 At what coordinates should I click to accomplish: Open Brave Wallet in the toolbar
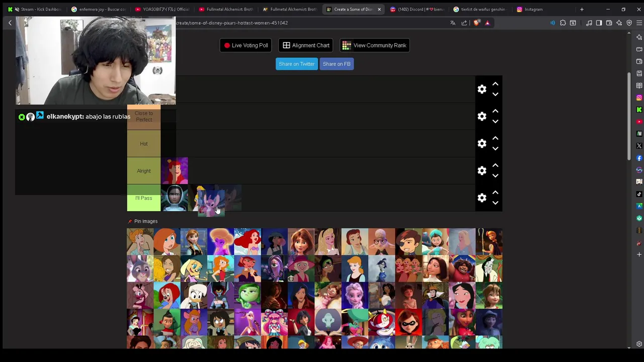tap(609, 23)
